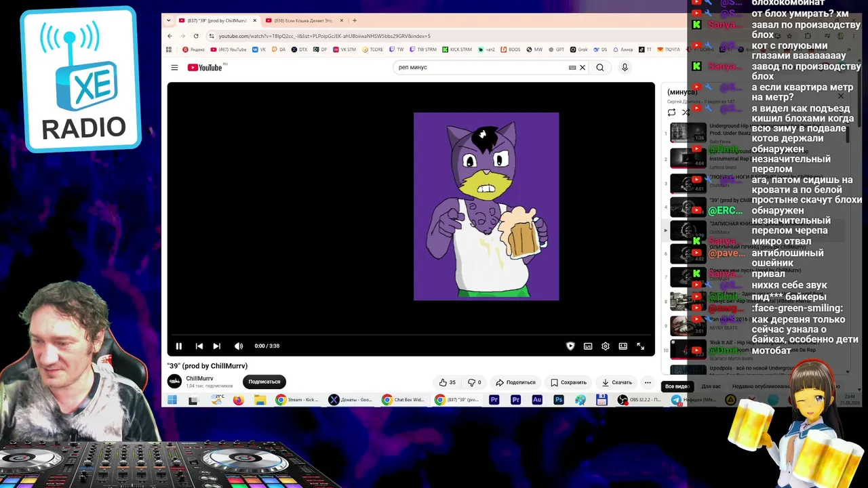The image size is (868, 488).
Task: Start voice search with microphone
Action: click(x=625, y=67)
